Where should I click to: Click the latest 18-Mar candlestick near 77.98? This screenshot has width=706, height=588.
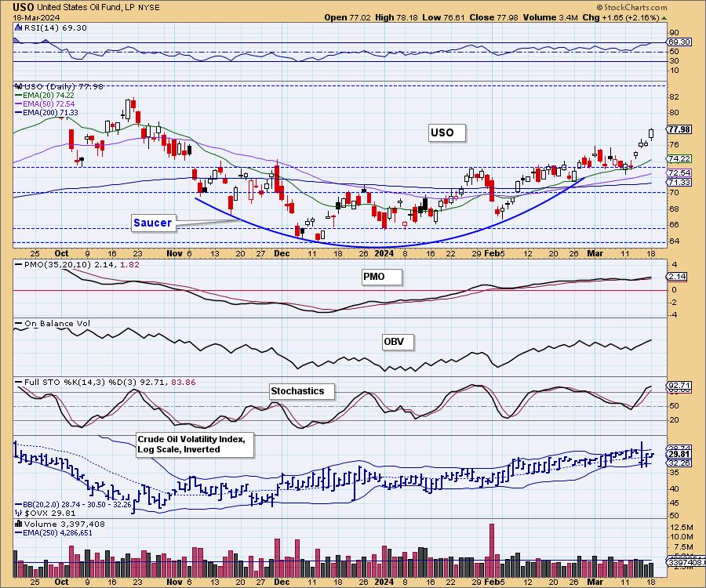(x=651, y=133)
